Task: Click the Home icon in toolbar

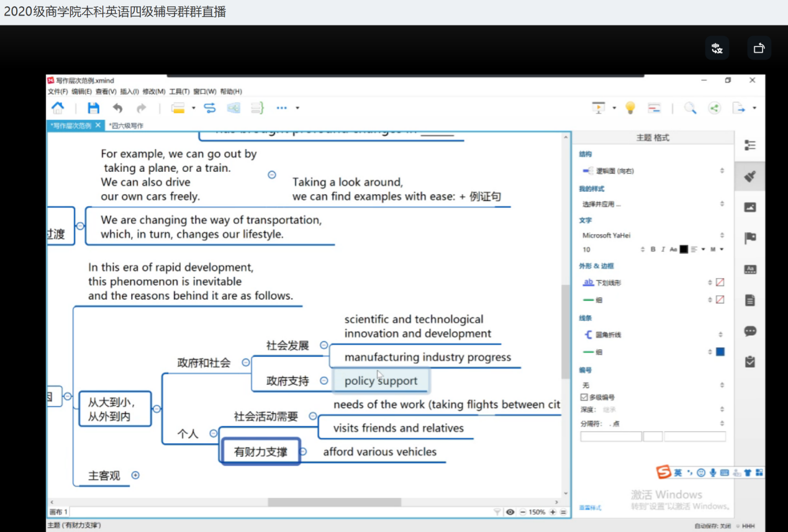Action: click(58, 108)
